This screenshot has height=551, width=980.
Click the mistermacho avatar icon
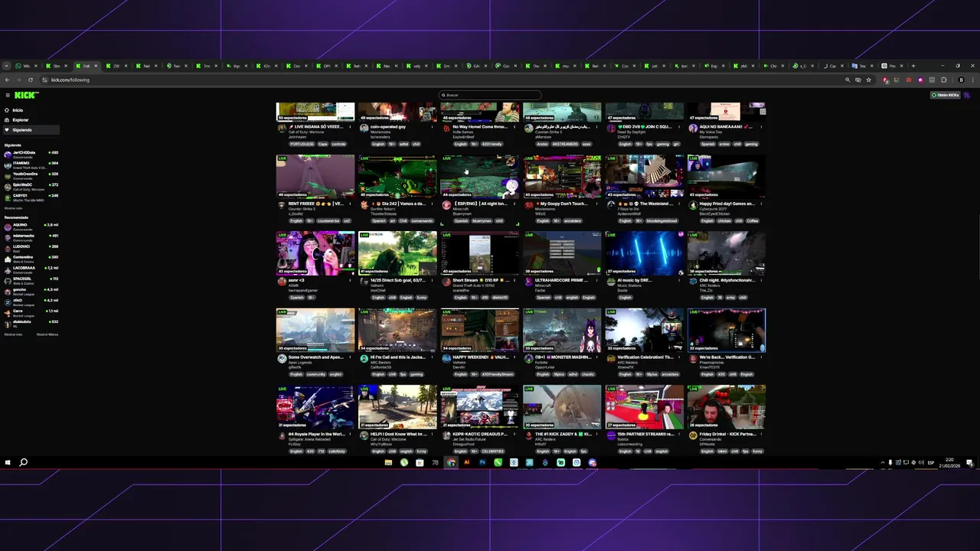coord(8,237)
